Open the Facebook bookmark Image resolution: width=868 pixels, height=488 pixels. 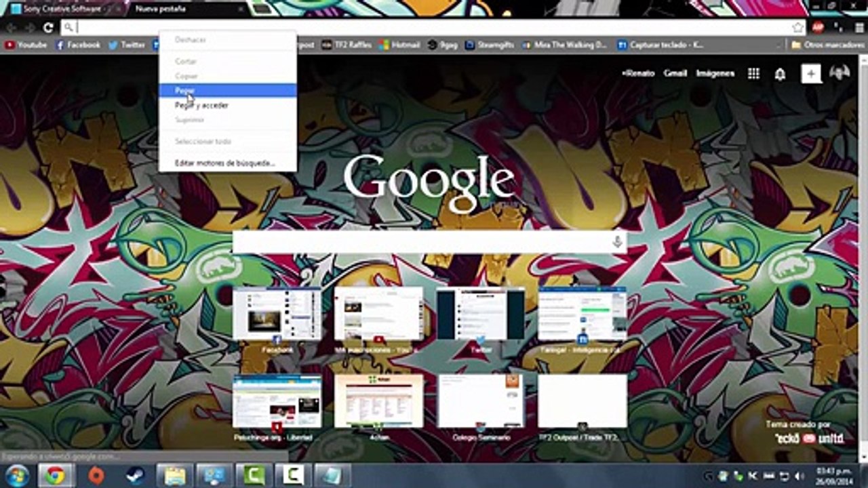coord(78,45)
